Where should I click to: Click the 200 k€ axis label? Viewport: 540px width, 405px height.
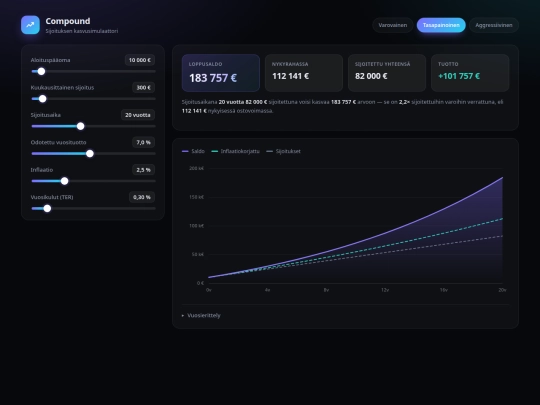tap(196, 168)
